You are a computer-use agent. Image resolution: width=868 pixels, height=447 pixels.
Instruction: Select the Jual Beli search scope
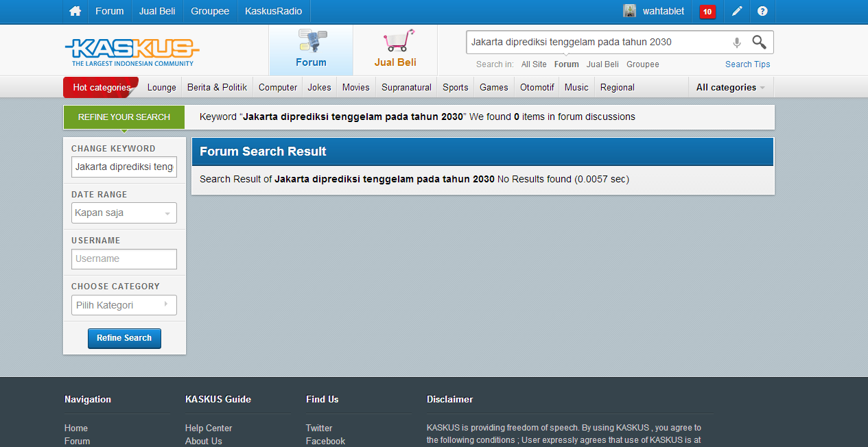[602, 64]
